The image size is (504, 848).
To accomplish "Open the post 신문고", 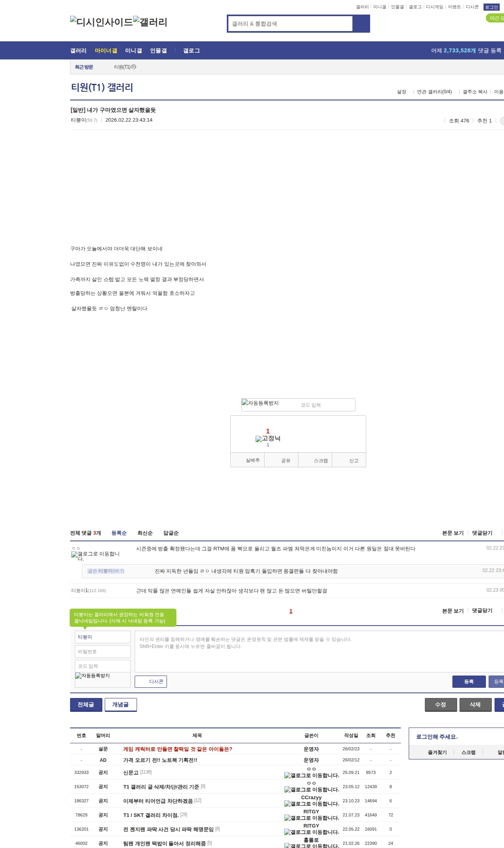I will (x=131, y=773).
